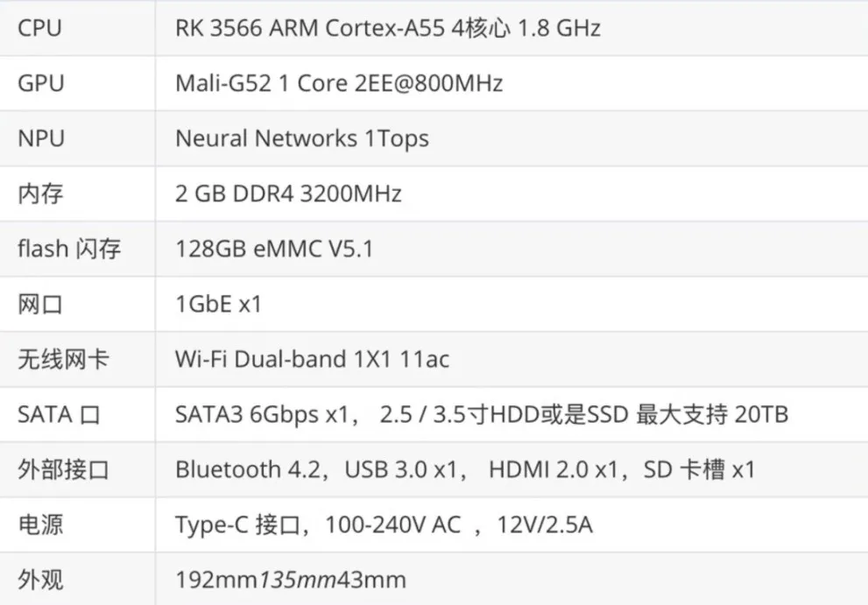
Task: Select the 2 GB DDR4 3200MHz value
Action: click(x=288, y=193)
